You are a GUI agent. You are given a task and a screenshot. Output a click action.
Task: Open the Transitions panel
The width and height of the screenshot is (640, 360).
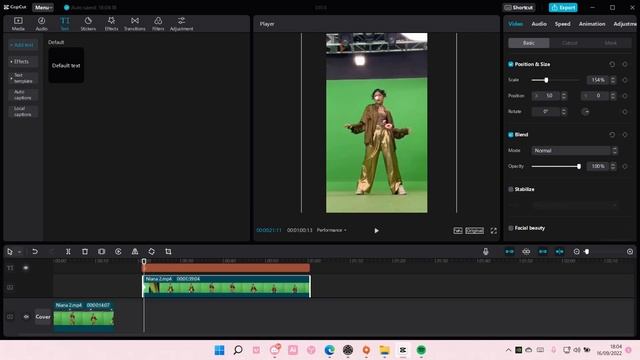pos(135,24)
